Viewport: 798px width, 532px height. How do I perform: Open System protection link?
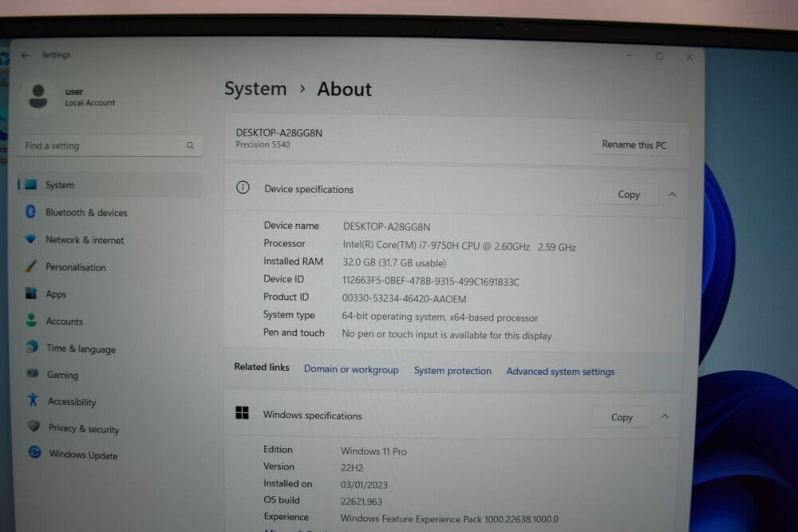pyautogui.click(x=452, y=371)
